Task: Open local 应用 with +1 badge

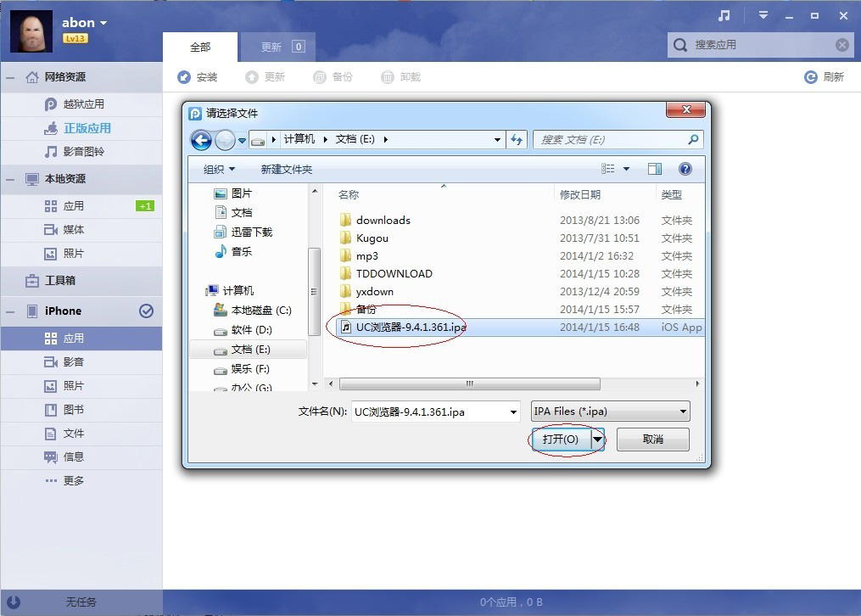Action: pyautogui.click(x=81, y=206)
